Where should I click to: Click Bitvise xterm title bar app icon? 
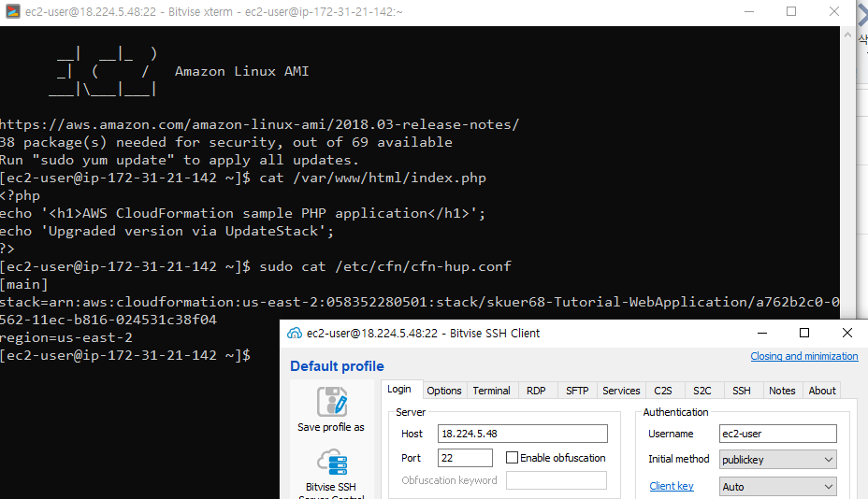coord(13,11)
